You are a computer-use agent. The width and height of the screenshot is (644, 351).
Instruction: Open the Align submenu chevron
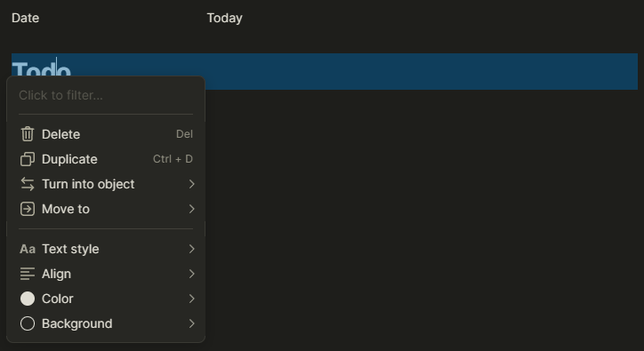[191, 274]
